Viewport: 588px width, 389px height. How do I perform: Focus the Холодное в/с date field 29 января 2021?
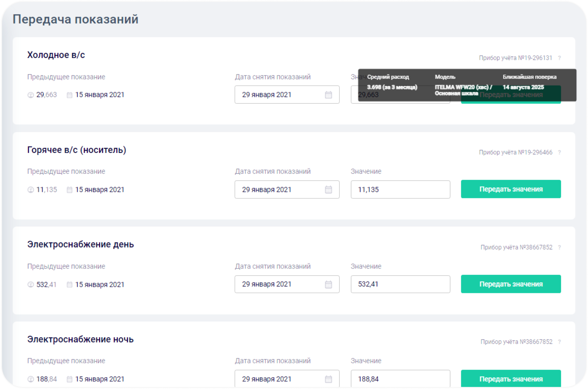287,95
